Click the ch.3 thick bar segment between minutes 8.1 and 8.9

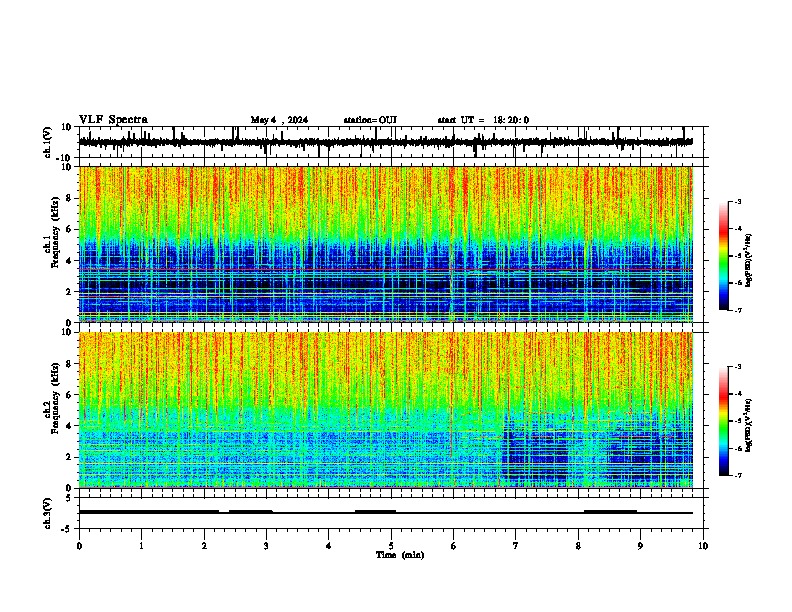click(610, 512)
